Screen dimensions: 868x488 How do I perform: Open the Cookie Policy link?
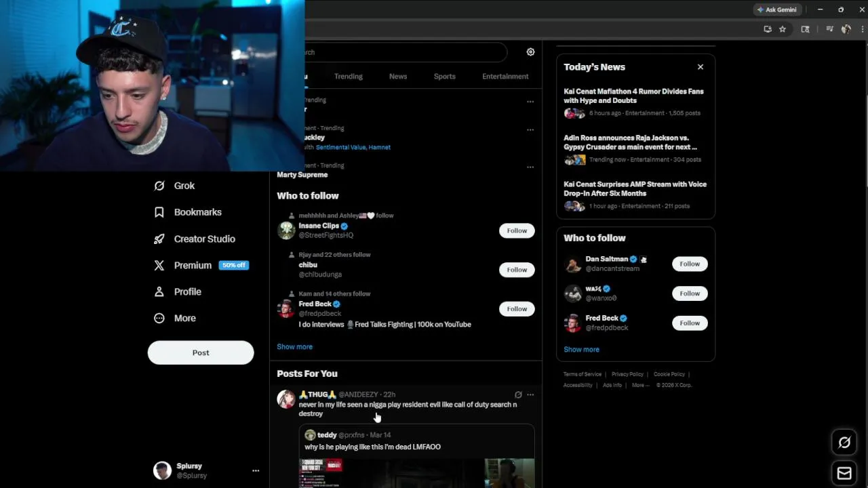tap(669, 374)
